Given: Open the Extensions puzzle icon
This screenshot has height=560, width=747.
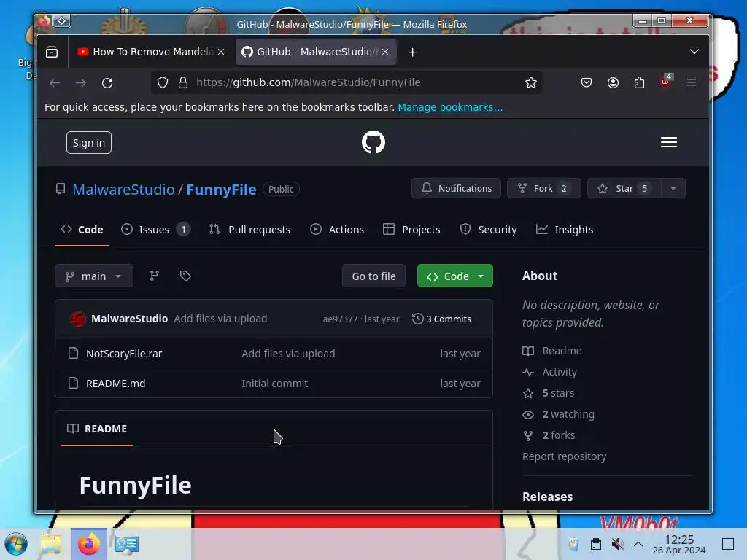Looking at the screenshot, I should click(639, 82).
